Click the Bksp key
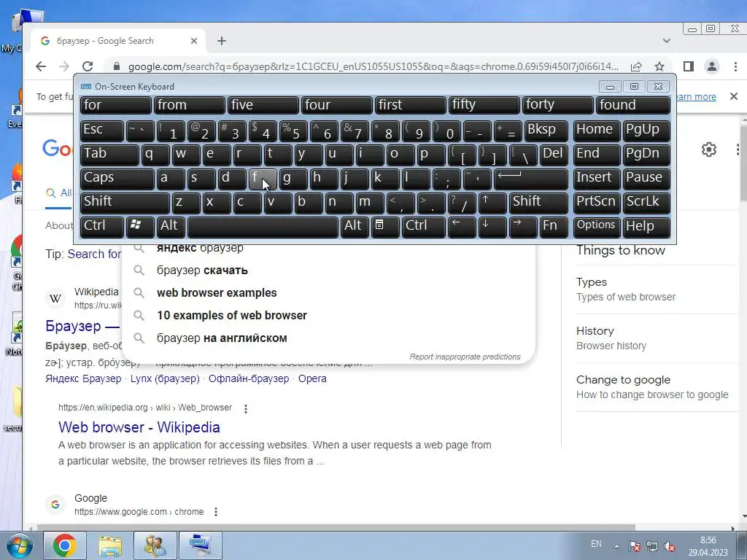 (x=546, y=131)
